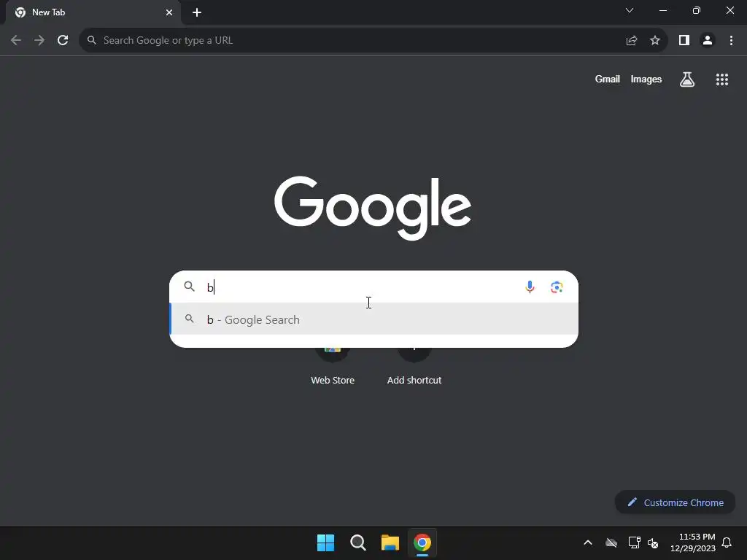The height and width of the screenshot is (560, 747).
Task: Open the network status tray icon
Action: coord(634,542)
